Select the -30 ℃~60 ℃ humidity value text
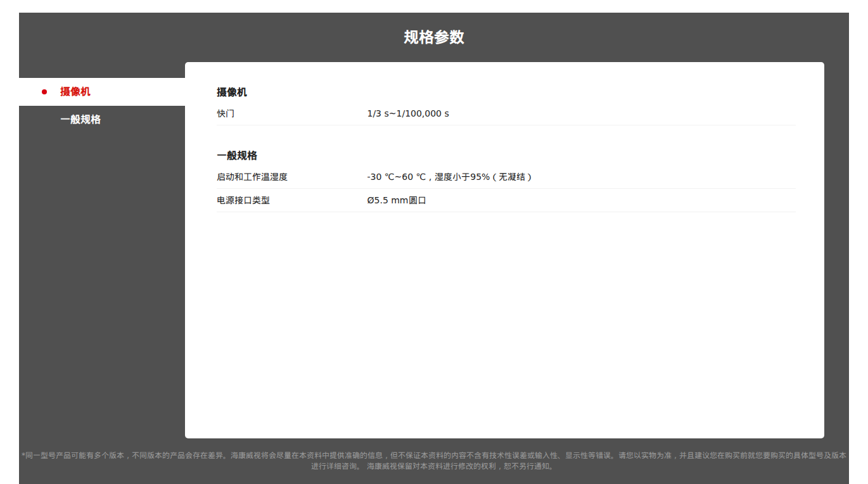Image resolution: width=868 pixels, height=484 pixels. (449, 177)
